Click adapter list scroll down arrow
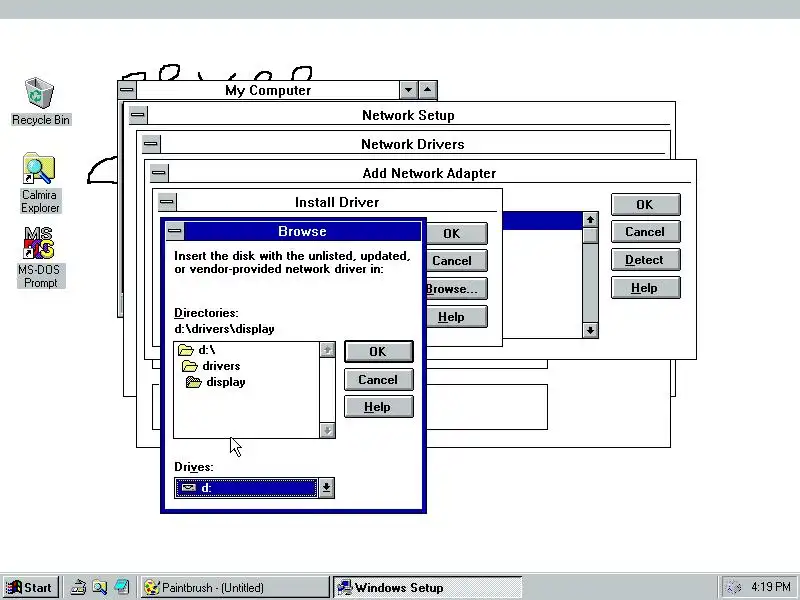The width and height of the screenshot is (800, 600). tap(590, 331)
